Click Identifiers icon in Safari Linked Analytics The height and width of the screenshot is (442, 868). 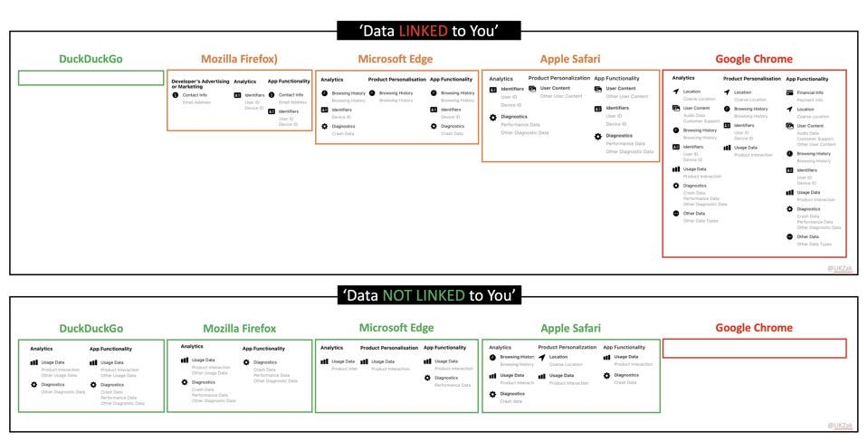click(x=492, y=90)
